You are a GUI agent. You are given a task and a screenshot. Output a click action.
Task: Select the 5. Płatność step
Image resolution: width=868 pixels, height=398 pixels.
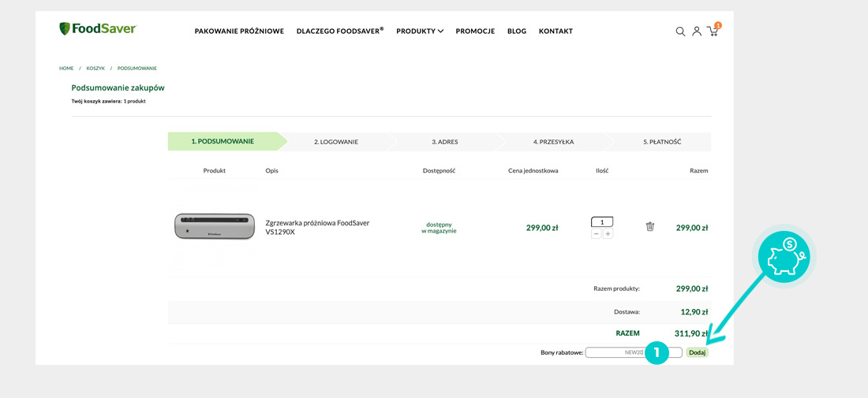662,142
